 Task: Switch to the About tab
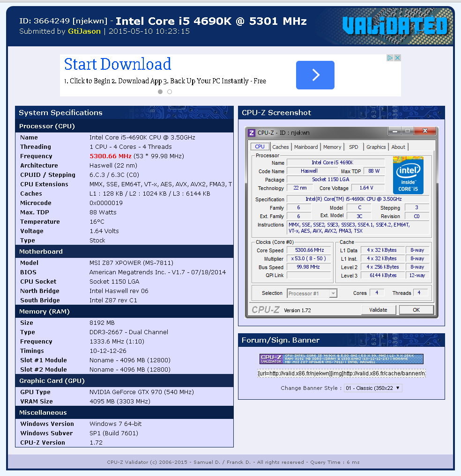(398, 147)
